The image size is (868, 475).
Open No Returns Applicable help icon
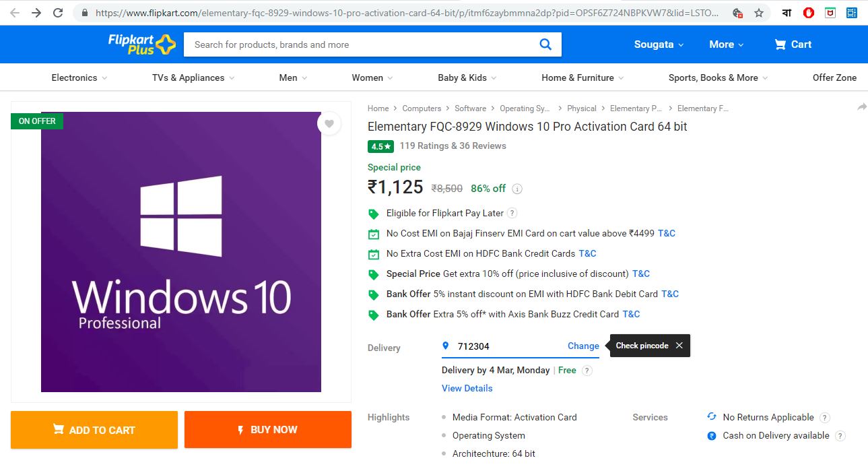(x=825, y=418)
